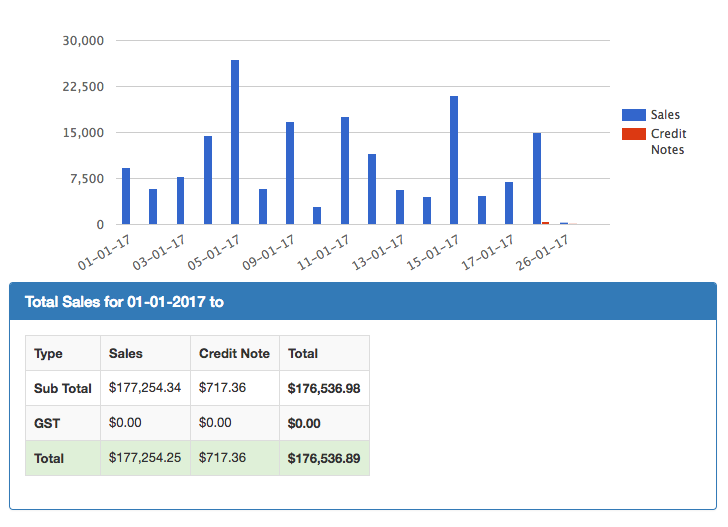The width and height of the screenshot is (728, 527).
Task: Click the GST row label
Action: pos(49,423)
